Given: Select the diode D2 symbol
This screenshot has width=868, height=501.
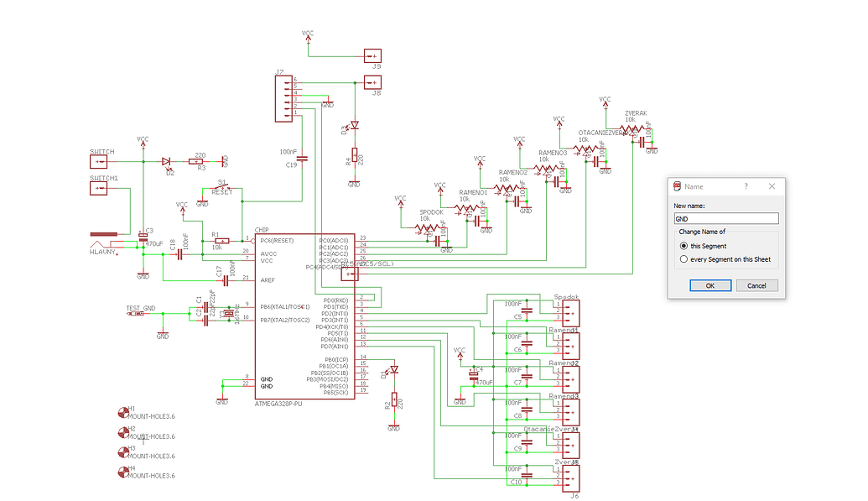Looking at the screenshot, I should pos(168,163).
